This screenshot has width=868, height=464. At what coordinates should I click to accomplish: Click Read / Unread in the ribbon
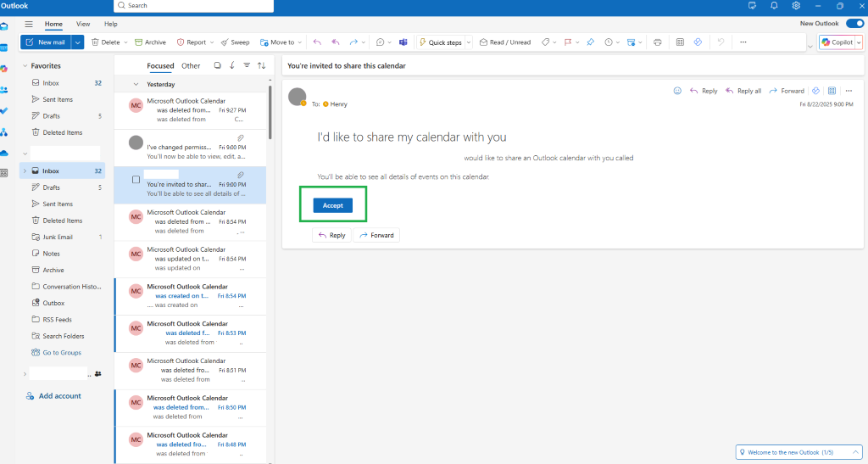click(x=505, y=42)
